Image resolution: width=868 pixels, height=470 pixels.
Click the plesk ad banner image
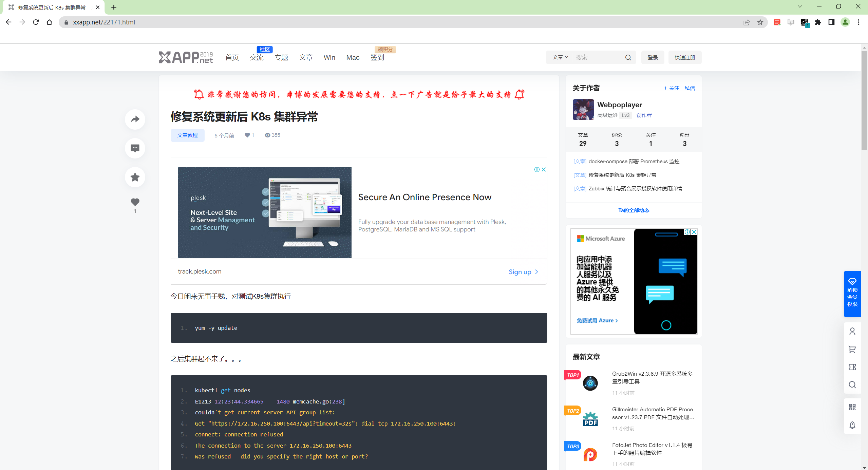(264, 212)
